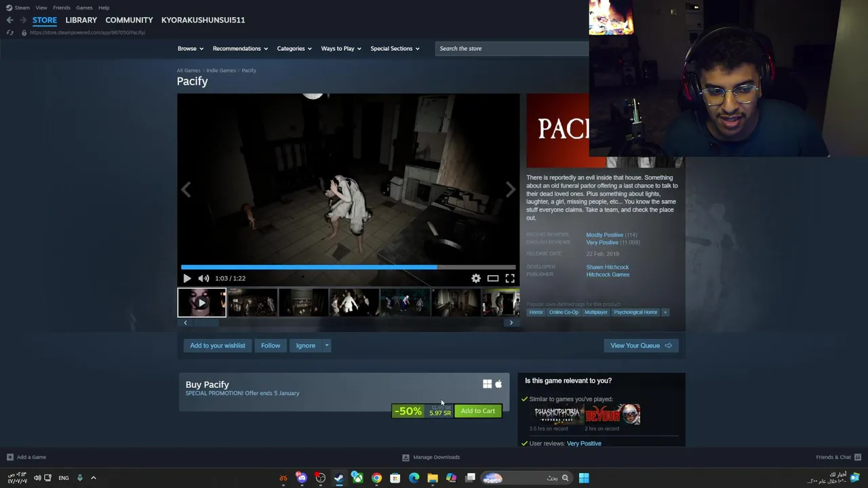Expand the Browse dropdown
The width and height of the screenshot is (868, 488).
pos(190,48)
